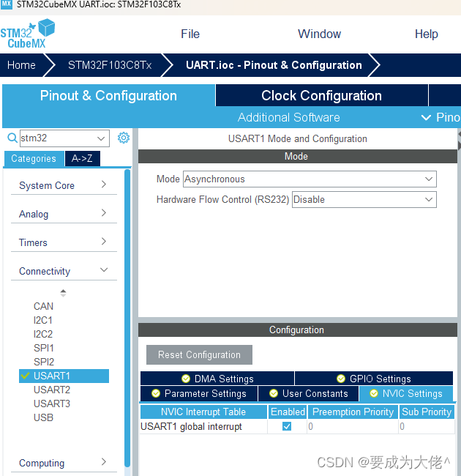This screenshot has width=461, height=476.
Task: Select SPI1 peripheral
Action: (x=44, y=348)
